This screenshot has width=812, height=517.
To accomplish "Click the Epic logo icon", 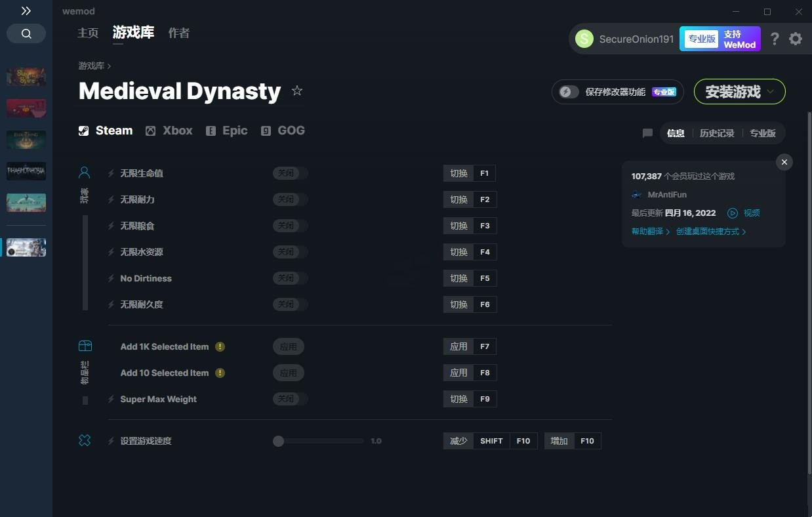I will [211, 131].
